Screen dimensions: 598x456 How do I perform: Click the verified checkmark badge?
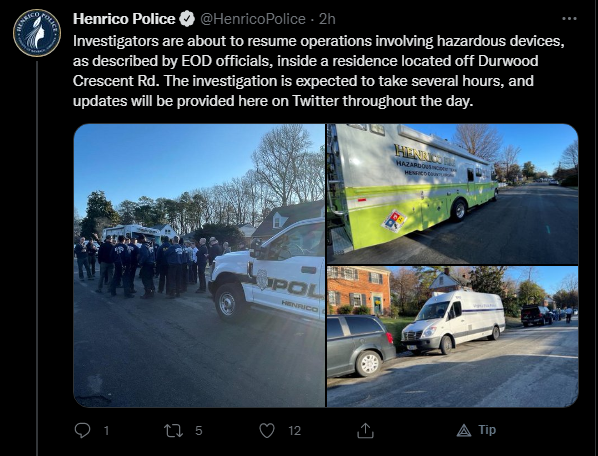pyautogui.click(x=187, y=19)
